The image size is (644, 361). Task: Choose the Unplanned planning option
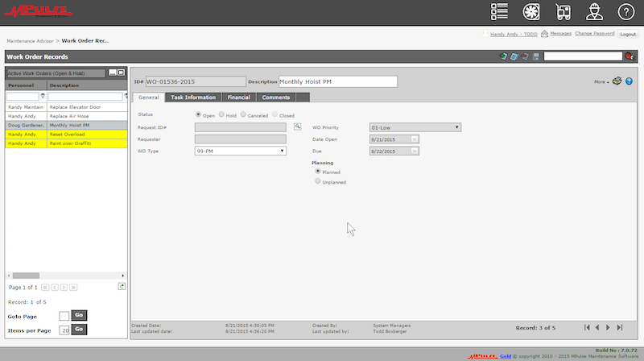click(x=318, y=181)
